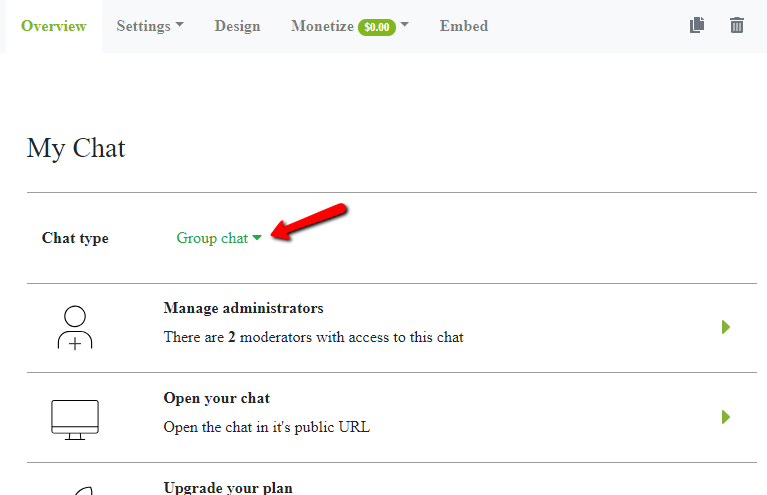Open the Monetize tab
Image resolution: width=767 pixels, height=495 pixels.
(322, 26)
